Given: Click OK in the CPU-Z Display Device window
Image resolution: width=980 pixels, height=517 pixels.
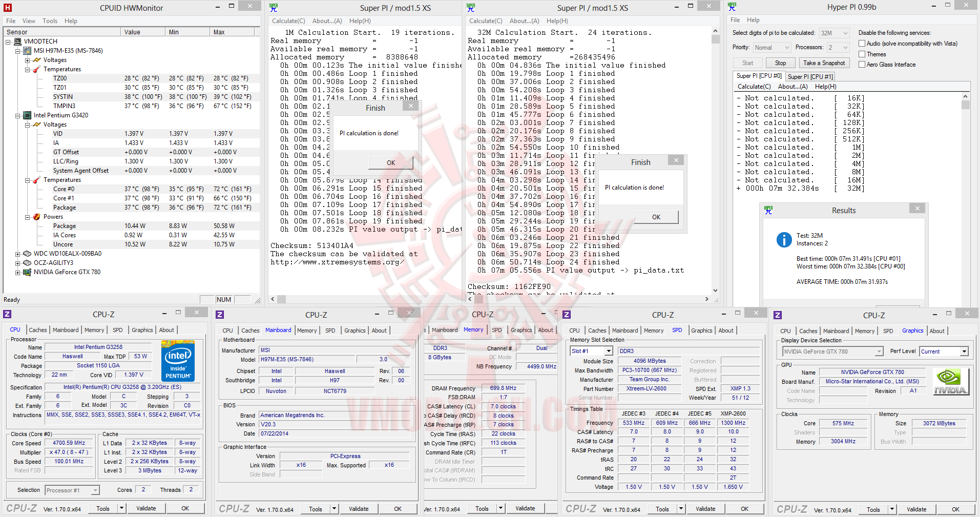Looking at the screenshot, I should pos(955,509).
